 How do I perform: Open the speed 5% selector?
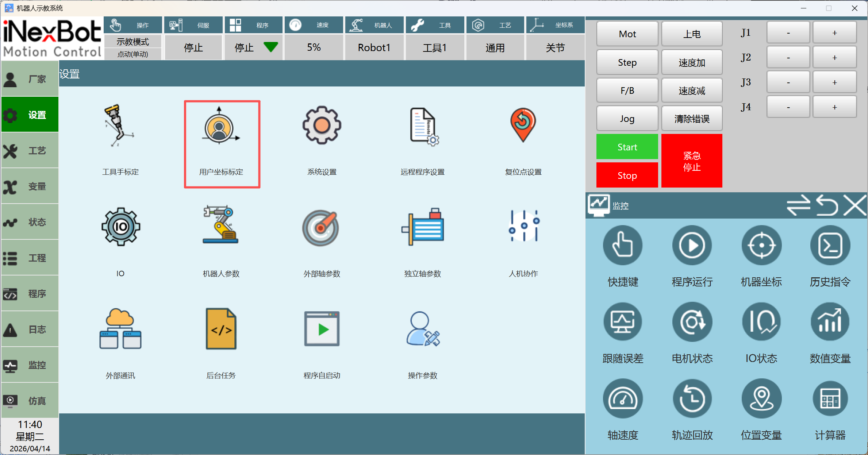314,47
